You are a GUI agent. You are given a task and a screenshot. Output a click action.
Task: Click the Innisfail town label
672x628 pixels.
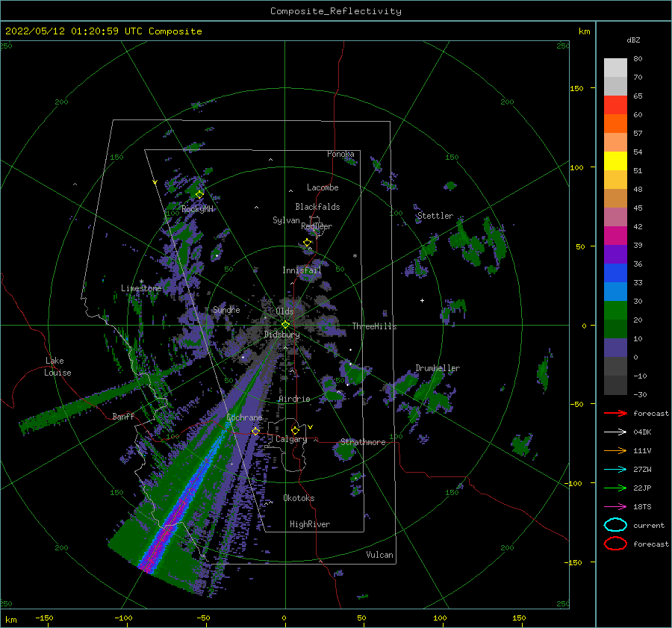(302, 270)
